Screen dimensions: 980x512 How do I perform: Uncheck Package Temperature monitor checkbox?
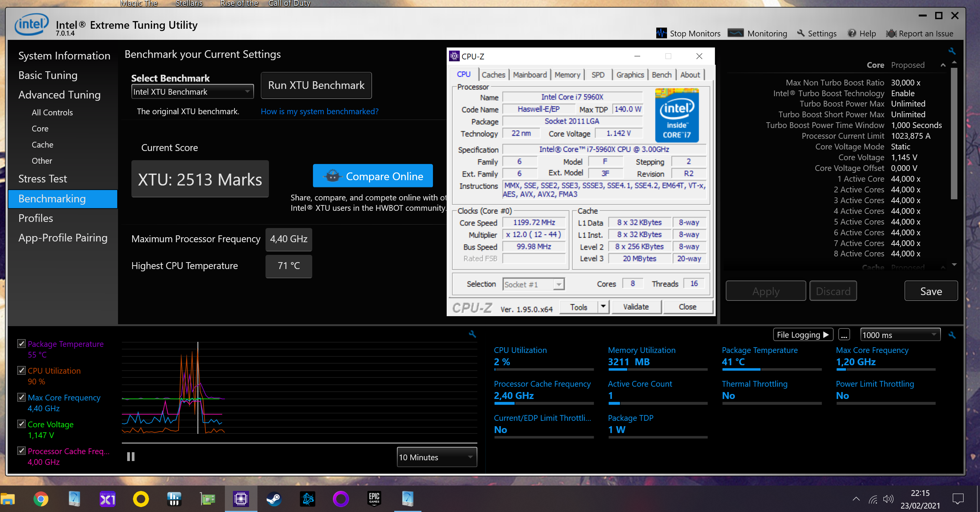[x=22, y=344]
